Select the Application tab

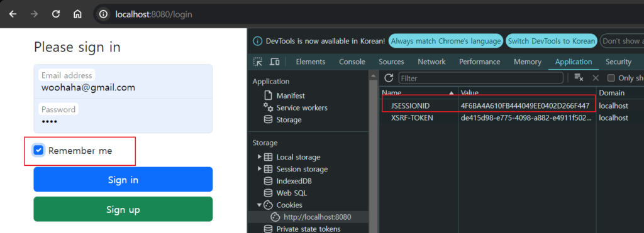click(574, 62)
